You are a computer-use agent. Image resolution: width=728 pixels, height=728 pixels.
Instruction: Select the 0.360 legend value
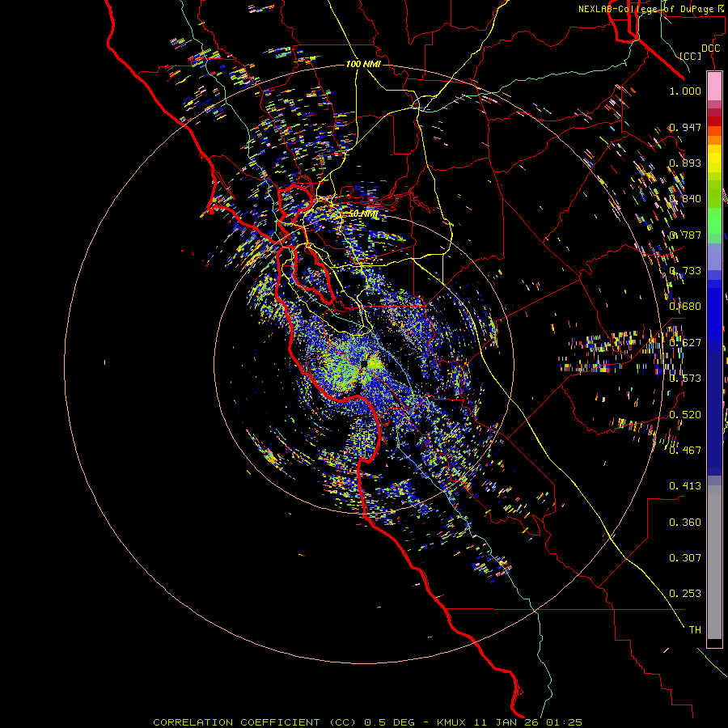(x=685, y=522)
